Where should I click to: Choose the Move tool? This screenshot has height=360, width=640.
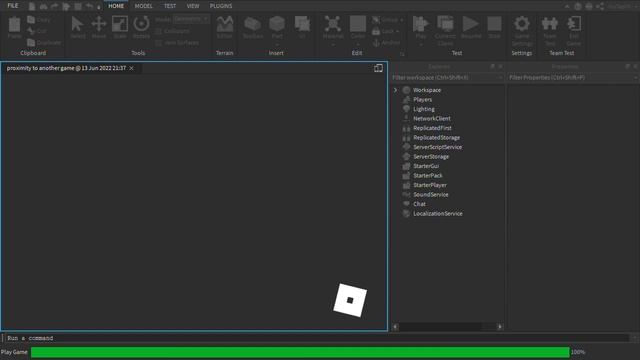99,24
